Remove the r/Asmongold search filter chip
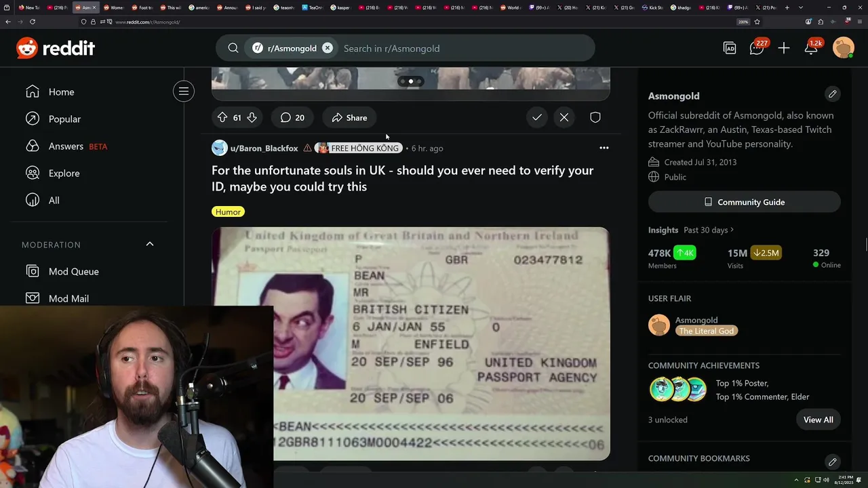Viewport: 868px width, 488px height. tap(328, 48)
